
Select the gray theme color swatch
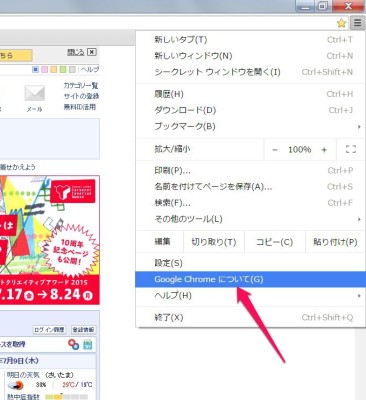72,70
